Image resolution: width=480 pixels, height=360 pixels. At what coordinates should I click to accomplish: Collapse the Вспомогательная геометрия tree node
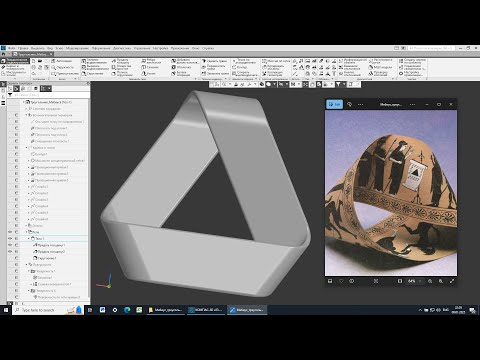coord(26,115)
